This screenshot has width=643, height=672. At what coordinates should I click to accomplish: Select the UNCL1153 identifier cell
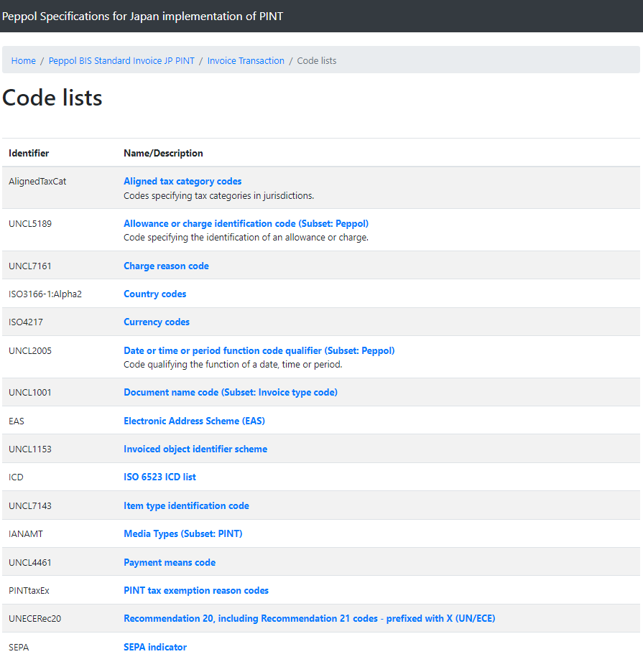30,449
